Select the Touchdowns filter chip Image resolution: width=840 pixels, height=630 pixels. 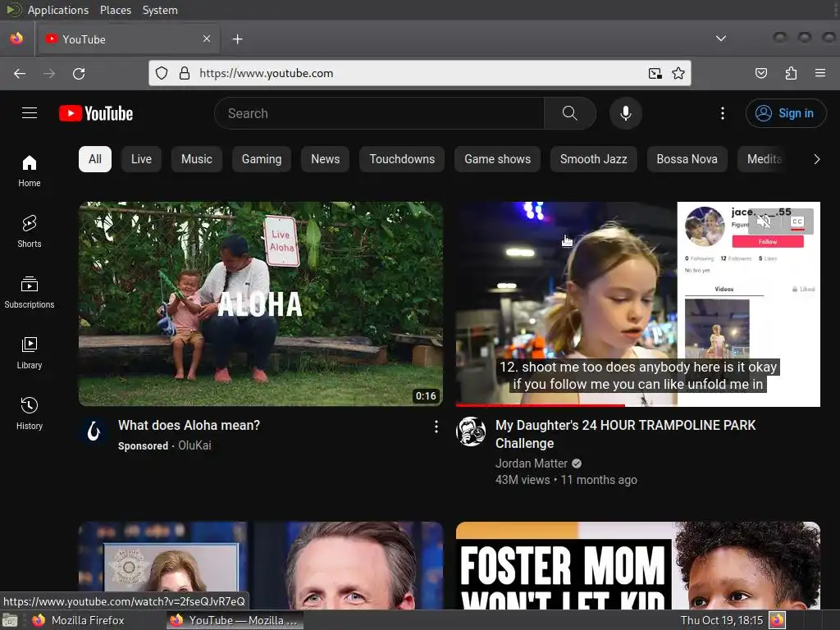pyautogui.click(x=402, y=159)
